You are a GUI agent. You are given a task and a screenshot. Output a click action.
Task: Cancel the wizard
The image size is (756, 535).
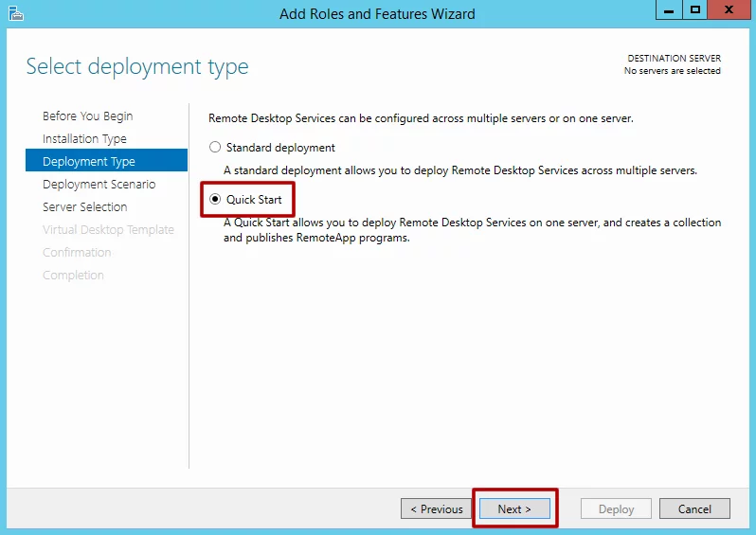click(x=694, y=508)
